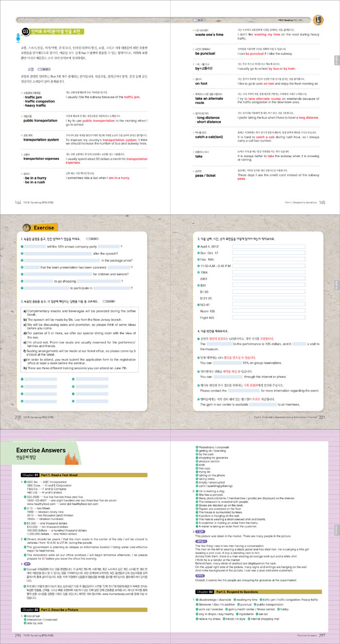Click text 'that the team presentation has been canceled.'
The height and width of the screenshot is (644, 340).
tap(73, 267)
